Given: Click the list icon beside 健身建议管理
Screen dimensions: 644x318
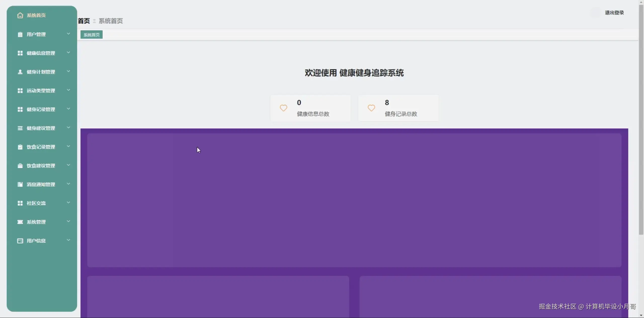Looking at the screenshot, I should (x=20, y=128).
